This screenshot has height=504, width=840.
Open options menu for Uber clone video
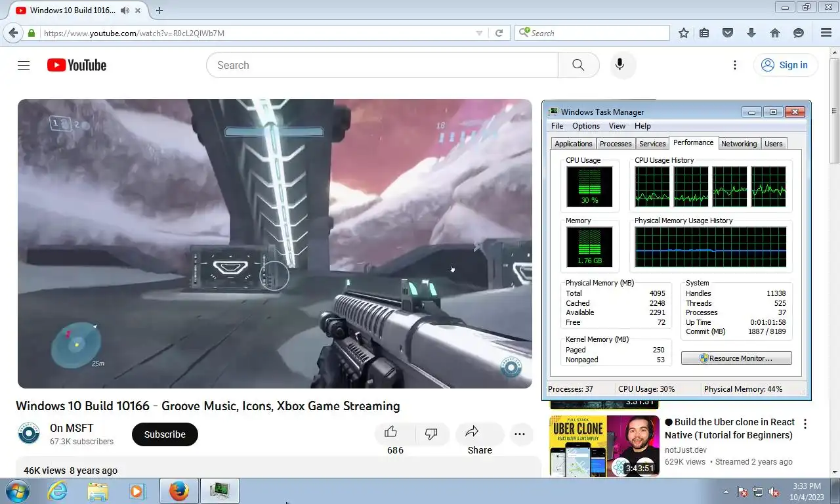pos(805,424)
